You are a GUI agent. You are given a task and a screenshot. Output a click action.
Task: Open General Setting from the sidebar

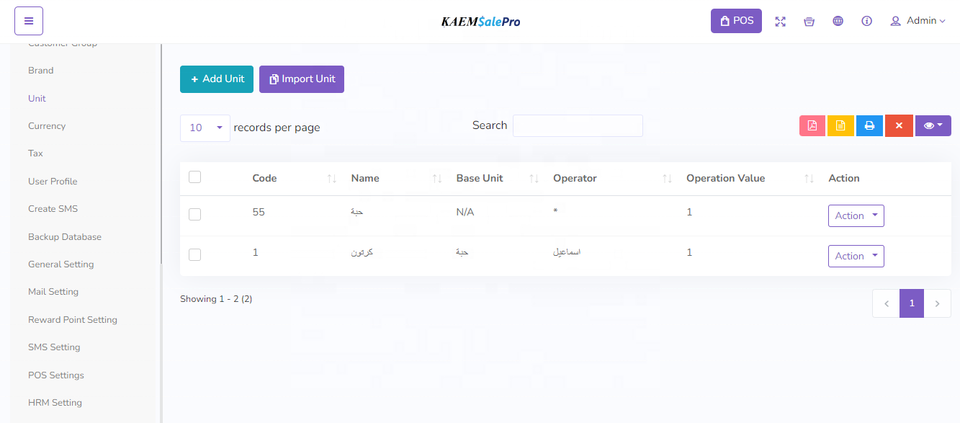click(61, 264)
